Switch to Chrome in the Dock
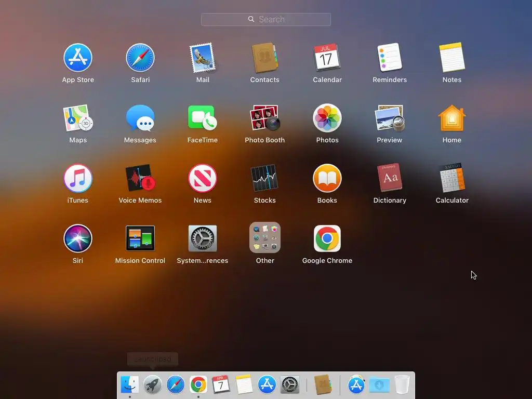This screenshot has height=399, width=532. (198, 384)
